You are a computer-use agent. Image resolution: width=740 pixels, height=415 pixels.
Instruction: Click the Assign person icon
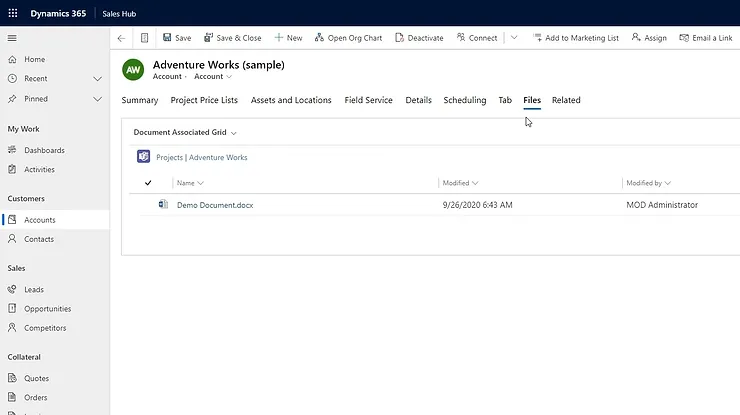[x=636, y=37]
